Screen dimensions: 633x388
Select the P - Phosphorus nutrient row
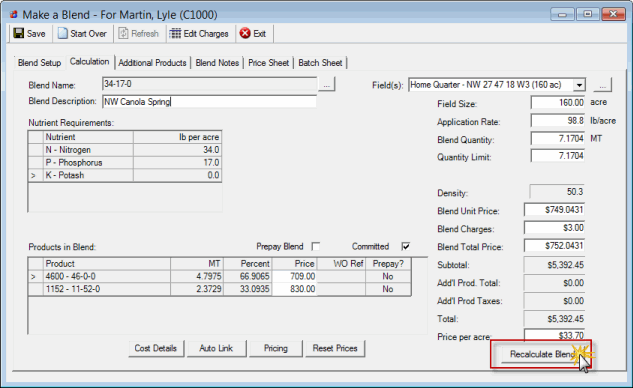click(x=125, y=163)
